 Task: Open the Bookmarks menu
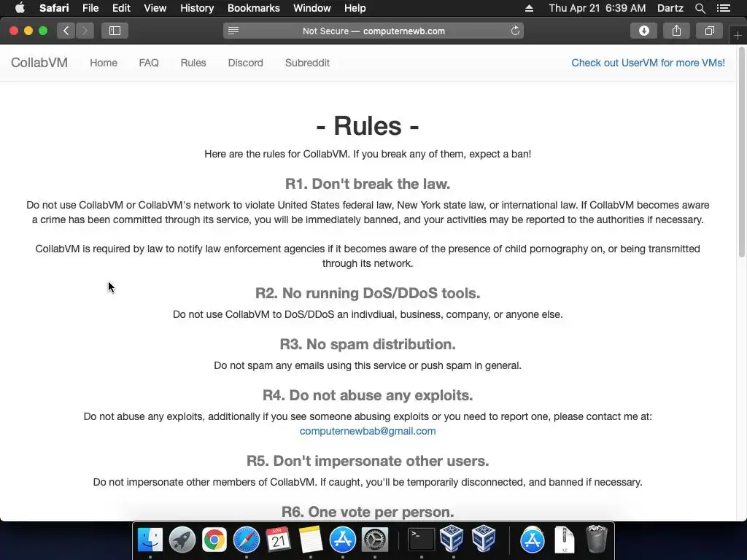[x=253, y=8]
